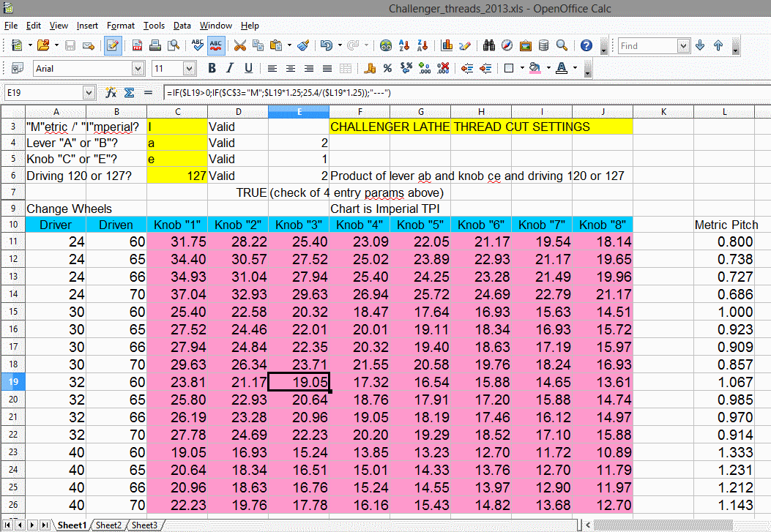771x532 pixels.
Task: Insert a Chart icon
Action: (x=447, y=45)
